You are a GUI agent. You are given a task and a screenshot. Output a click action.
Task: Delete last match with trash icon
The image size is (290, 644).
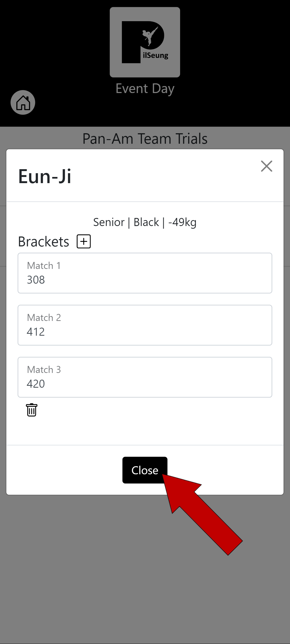(32, 410)
